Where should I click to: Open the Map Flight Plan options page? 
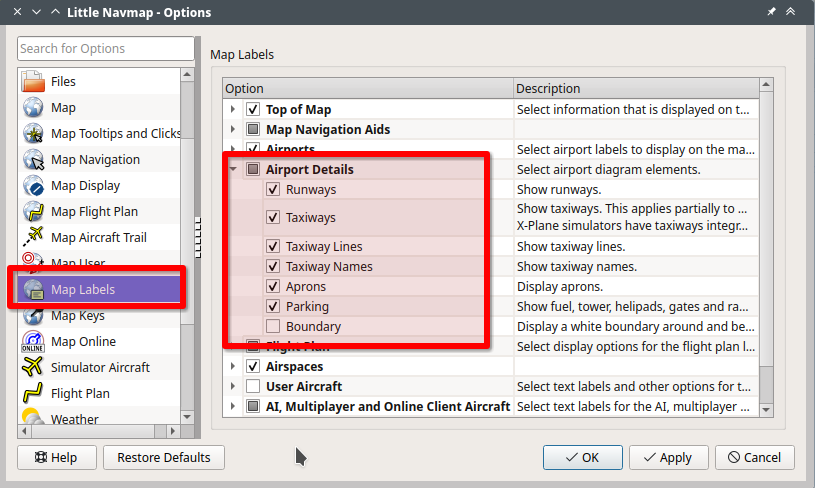[x=99, y=211]
